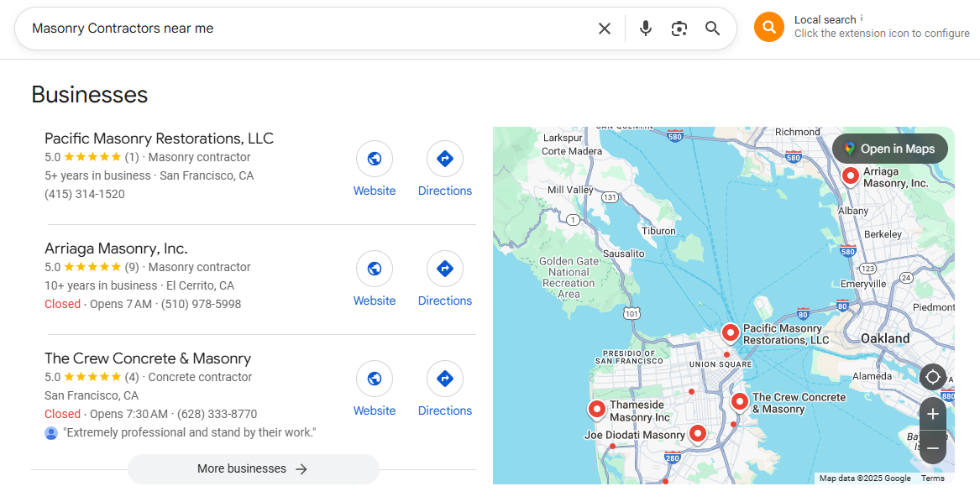This screenshot has width=980, height=502.
Task: Click the orange Local search extension icon
Action: [x=769, y=27]
